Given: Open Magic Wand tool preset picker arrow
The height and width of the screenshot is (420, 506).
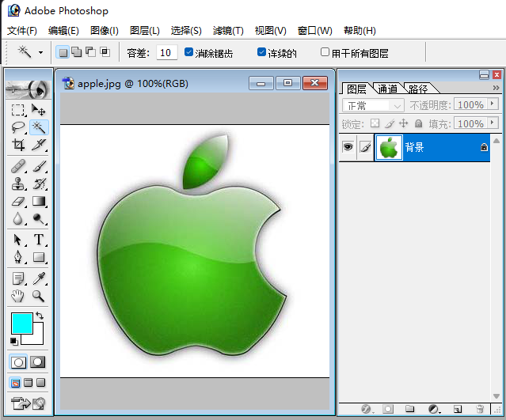Looking at the screenshot, I should coord(40,52).
